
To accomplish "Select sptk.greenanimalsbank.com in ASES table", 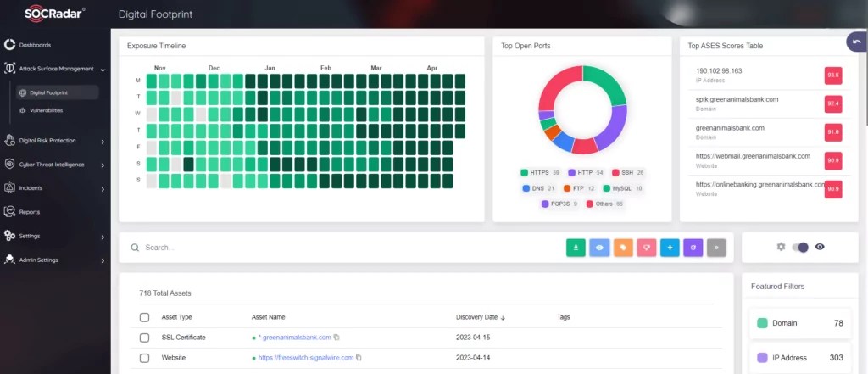I will click(737, 100).
